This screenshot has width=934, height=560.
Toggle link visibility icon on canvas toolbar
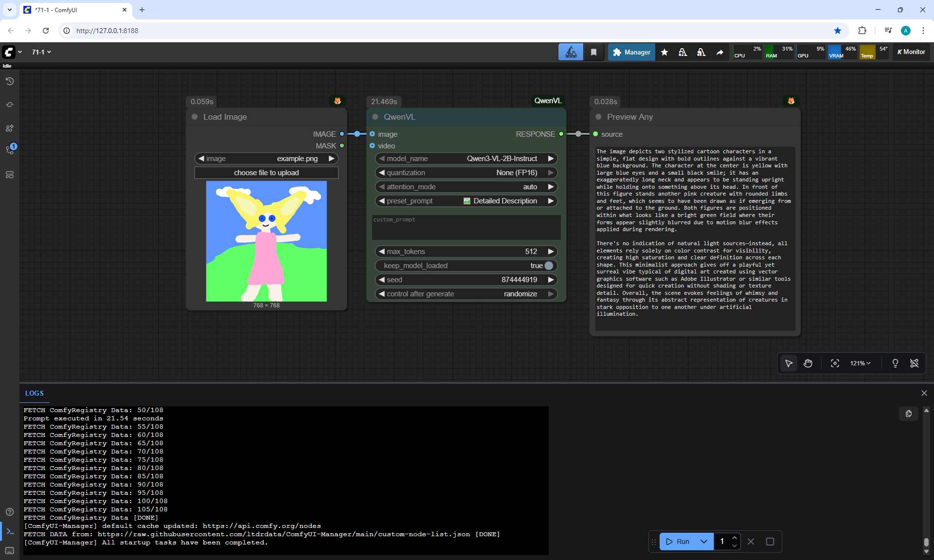(x=914, y=363)
